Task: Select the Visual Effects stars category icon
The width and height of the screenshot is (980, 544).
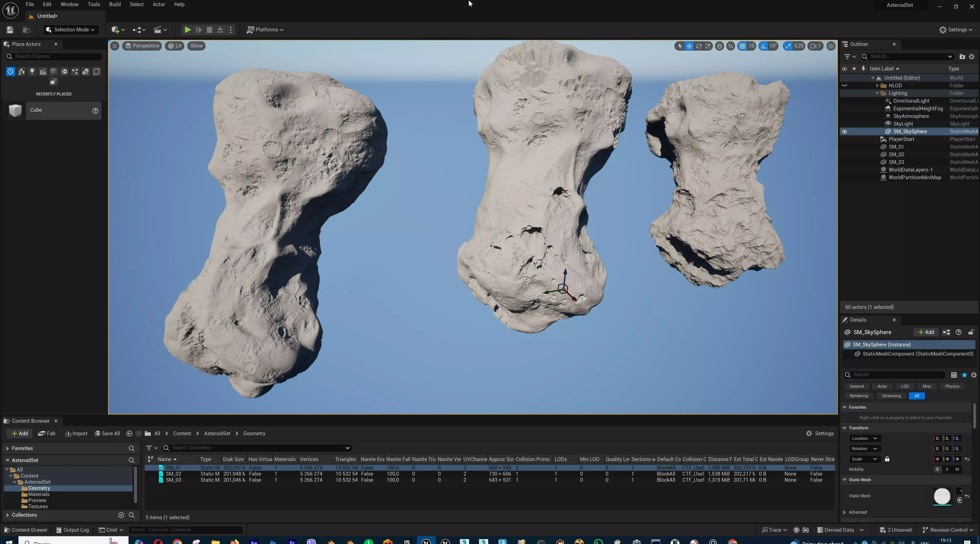Action: [75, 71]
